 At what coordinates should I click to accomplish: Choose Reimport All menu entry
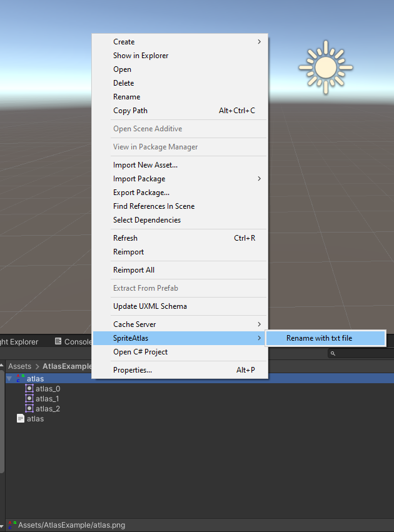pos(180,270)
